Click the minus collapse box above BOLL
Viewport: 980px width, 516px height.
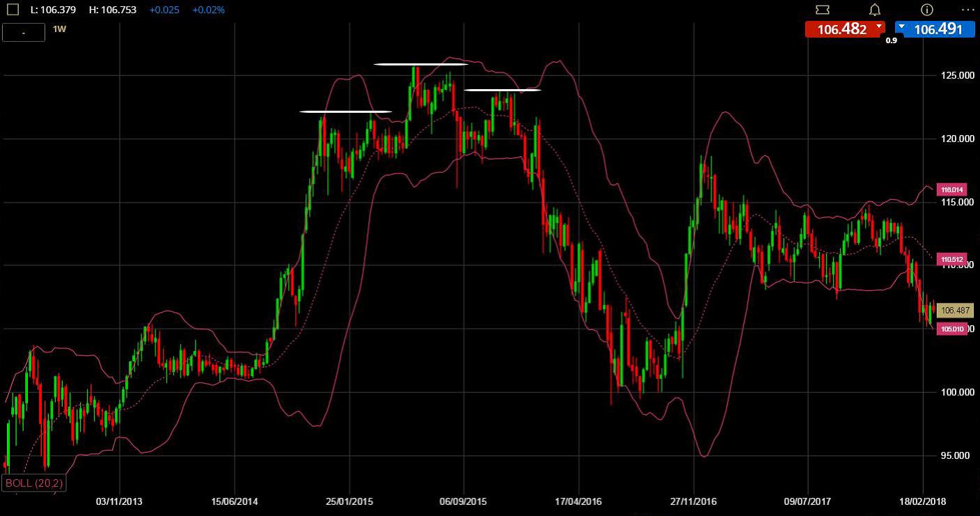click(24, 33)
